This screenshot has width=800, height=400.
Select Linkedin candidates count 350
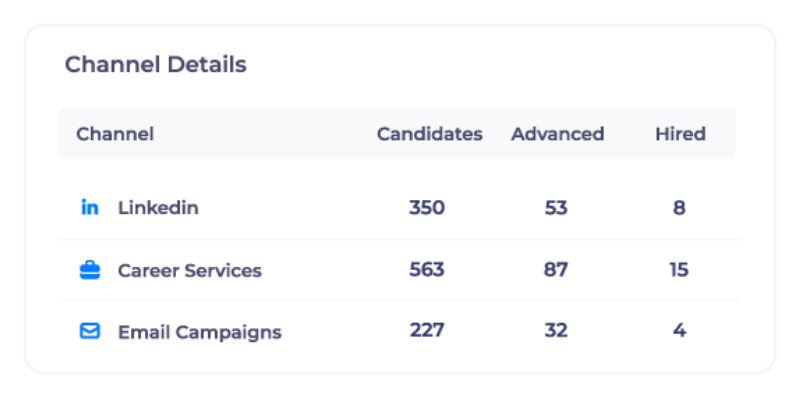(427, 208)
